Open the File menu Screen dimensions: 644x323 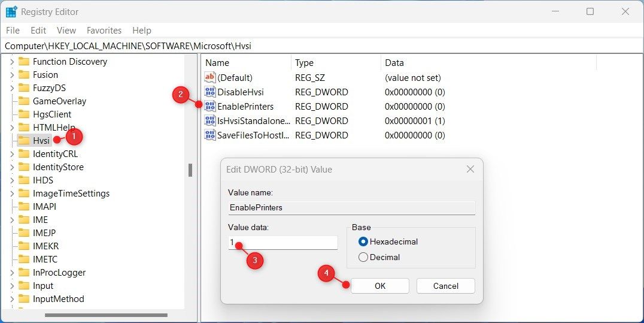pos(13,31)
